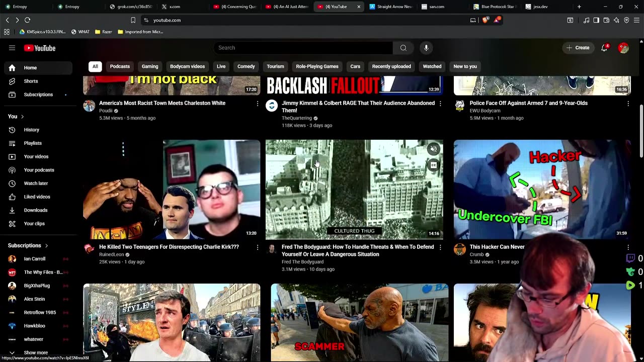Open options for He Killed Two Teenagers video
644x362 pixels.
pos(257,247)
